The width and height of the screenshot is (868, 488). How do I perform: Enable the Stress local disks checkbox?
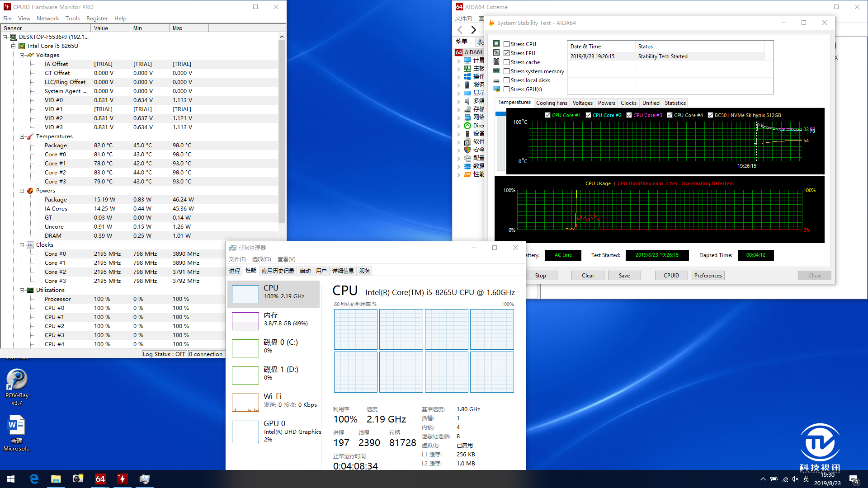tap(507, 80)
